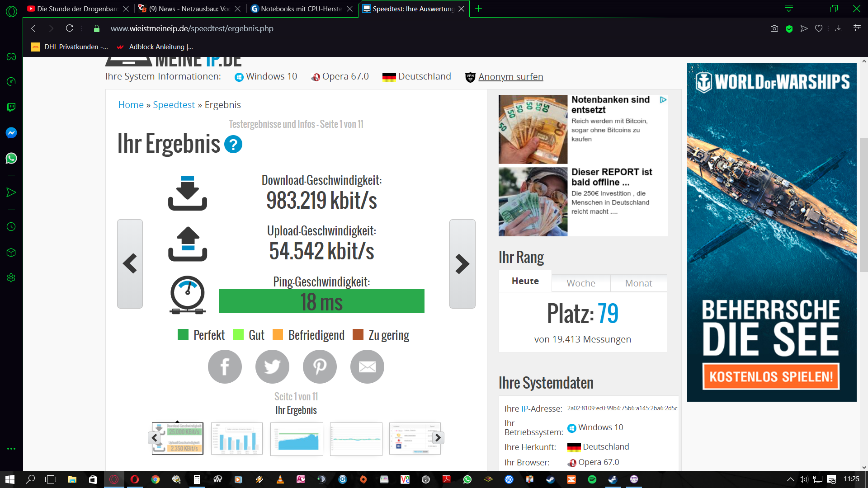Send page to My Flow with paper plane icon
This screenshot has width=868, height=488.
(x=804, y=28)
